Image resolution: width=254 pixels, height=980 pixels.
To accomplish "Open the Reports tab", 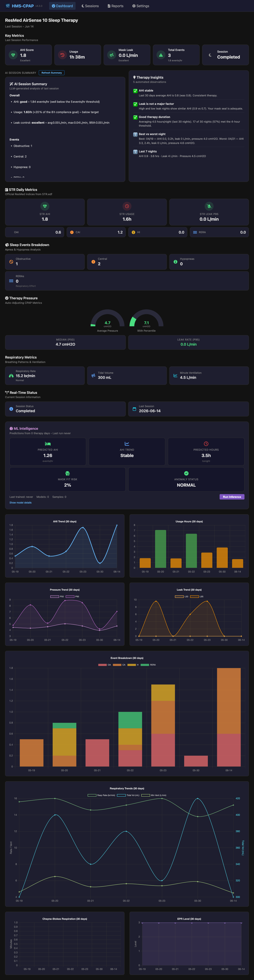I will [115, 6].
